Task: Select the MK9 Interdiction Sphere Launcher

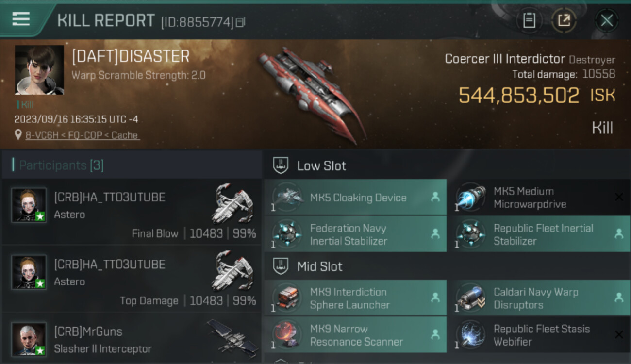Action: point(355,298)
